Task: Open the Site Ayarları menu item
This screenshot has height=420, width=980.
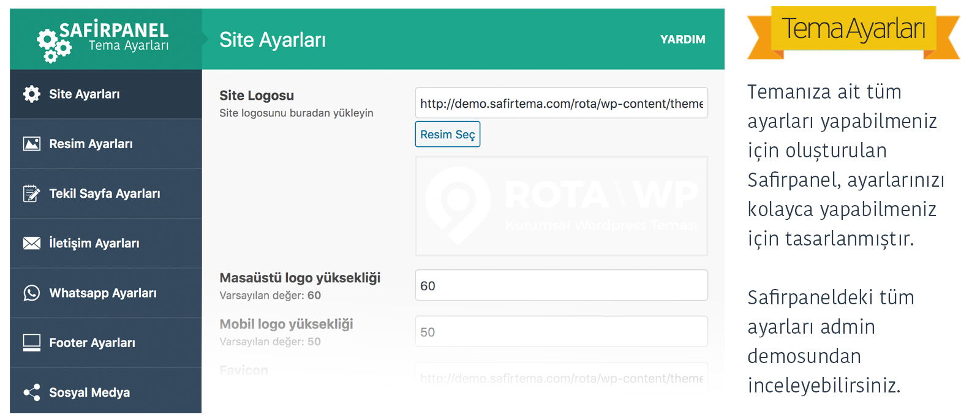Action: pos(106,94)
